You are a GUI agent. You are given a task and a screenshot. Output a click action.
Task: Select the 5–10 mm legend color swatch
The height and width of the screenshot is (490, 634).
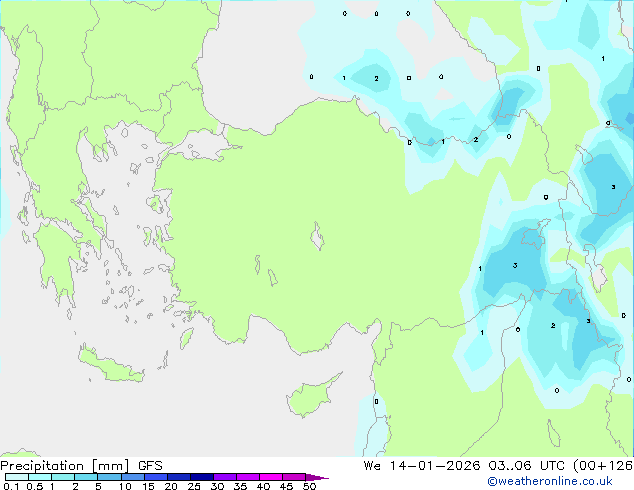109,477
